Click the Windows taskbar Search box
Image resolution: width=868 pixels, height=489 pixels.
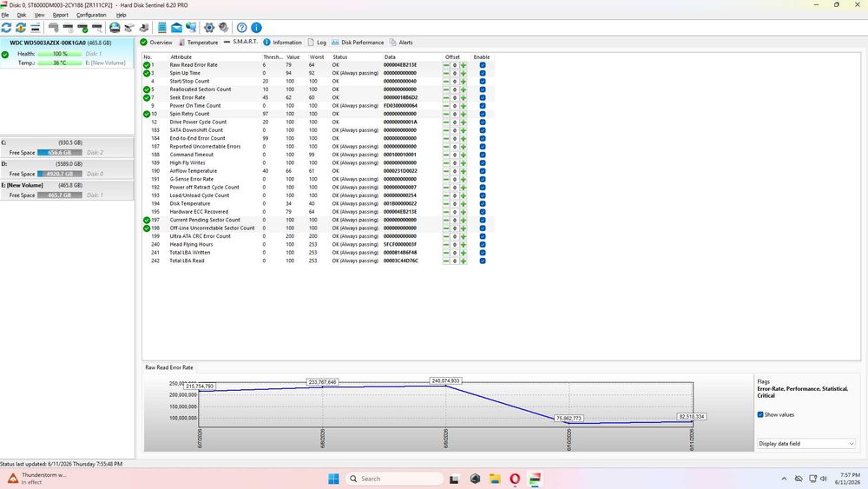(x=394, y=479)
